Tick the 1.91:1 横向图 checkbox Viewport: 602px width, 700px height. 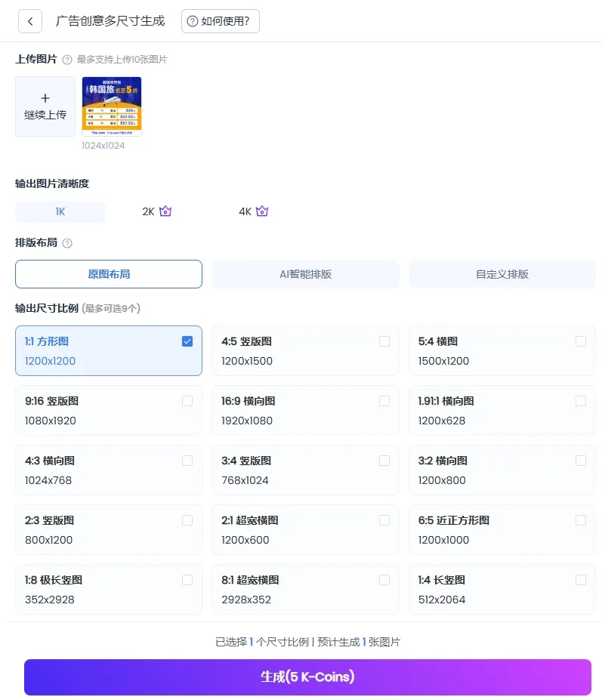click(581, 401)
